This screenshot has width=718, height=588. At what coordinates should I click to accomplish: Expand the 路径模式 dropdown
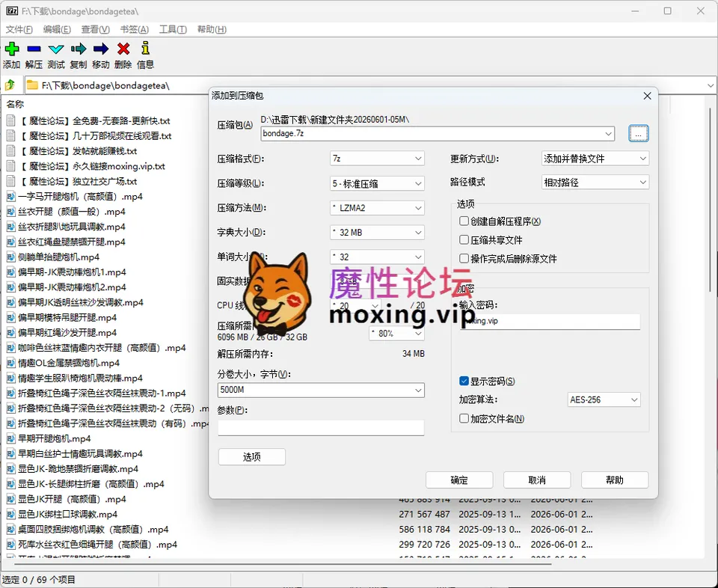pos(595,183)
